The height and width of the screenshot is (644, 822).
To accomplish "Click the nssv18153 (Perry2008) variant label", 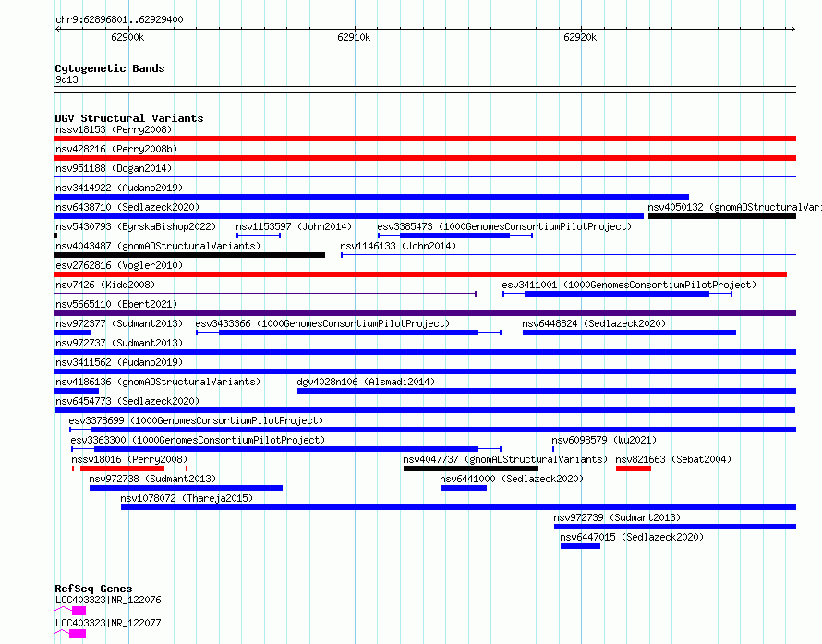I will click(114, 129).
